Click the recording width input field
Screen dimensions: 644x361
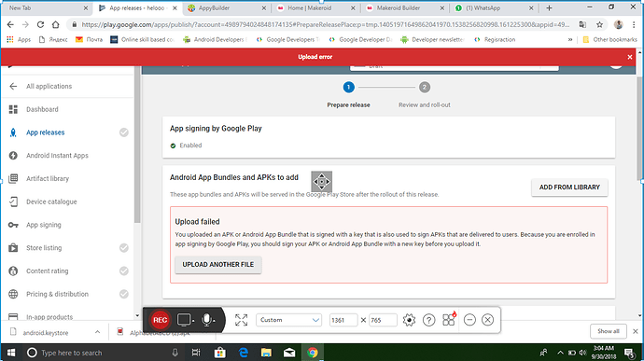pyautogui.click(x=343, y=320)
